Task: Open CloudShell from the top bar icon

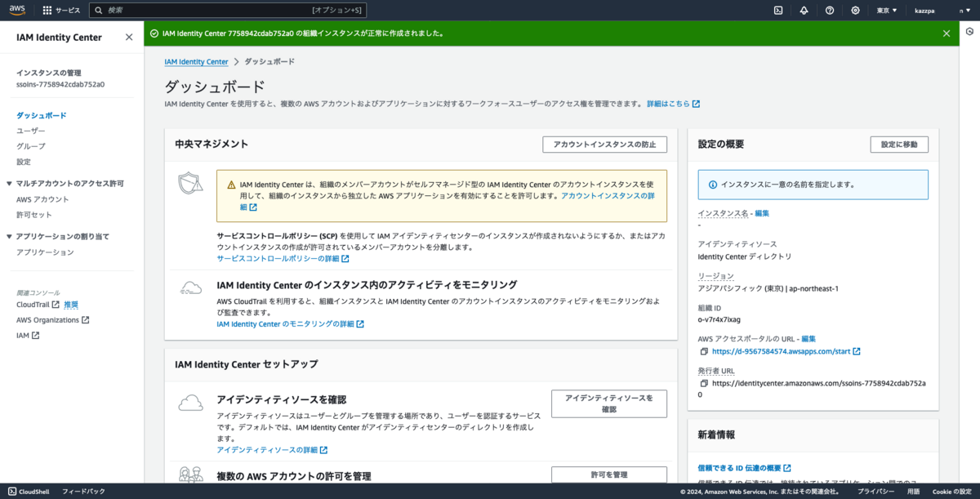Action: click(x=778, y=11)
